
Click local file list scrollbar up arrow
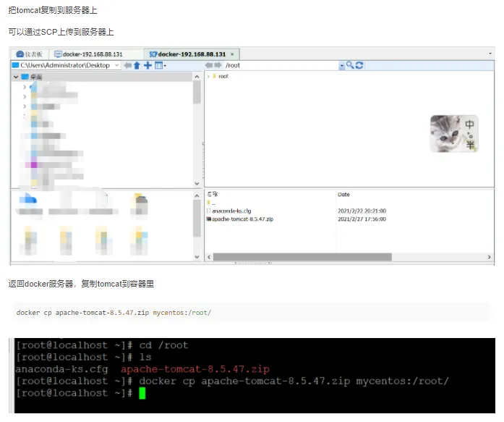197,195
